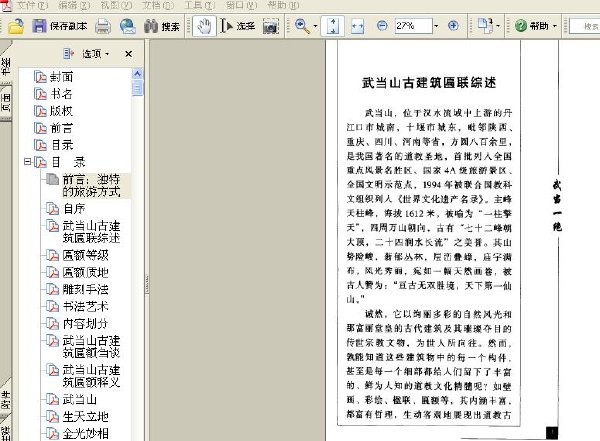
Task: Click the bookmark icon next to 封面
Action: coord(40,77)
